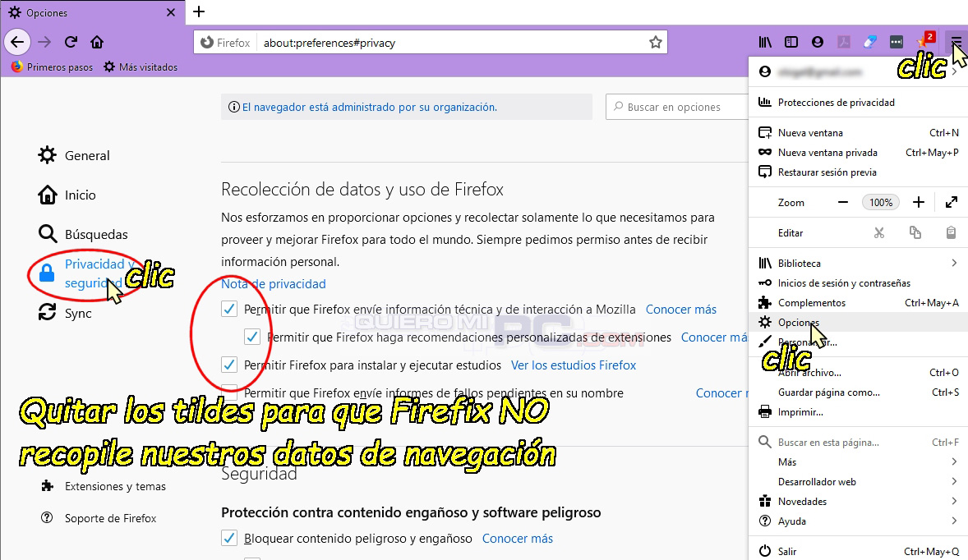Select the Búsquedas settings category

(x=83, y=234)
